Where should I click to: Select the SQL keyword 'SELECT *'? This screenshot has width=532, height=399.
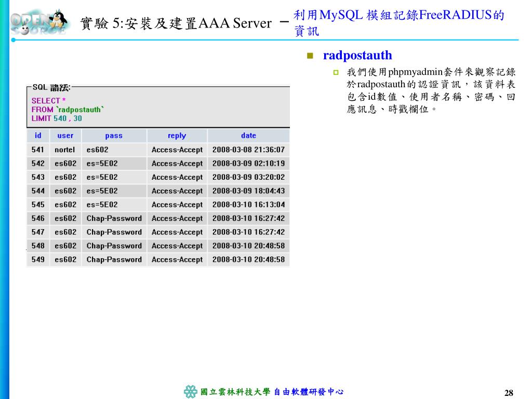(x=48, y=101)
